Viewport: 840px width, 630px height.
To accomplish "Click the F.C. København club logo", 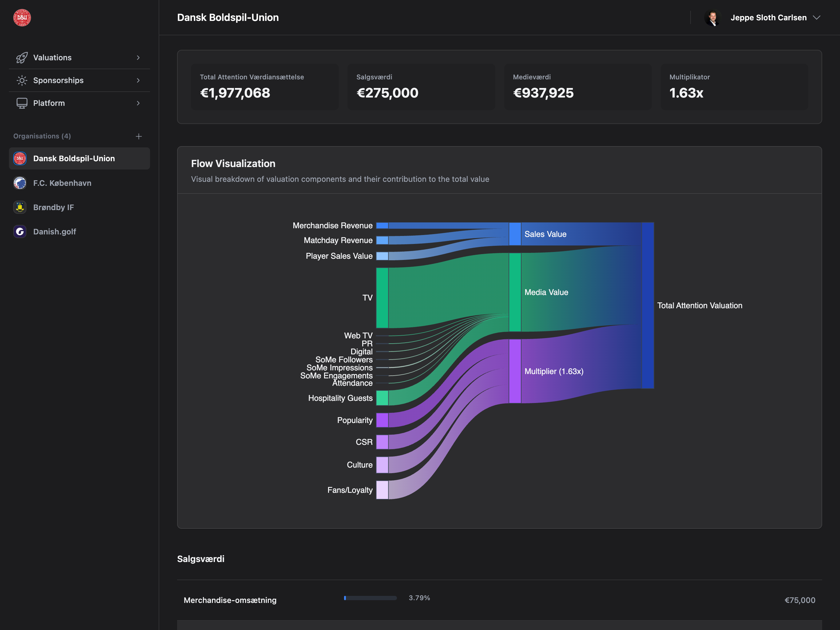I will 20,183.
